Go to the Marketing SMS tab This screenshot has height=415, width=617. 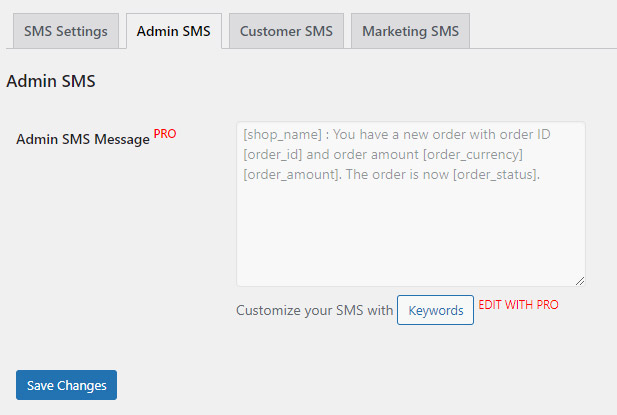tap(410, 31)
